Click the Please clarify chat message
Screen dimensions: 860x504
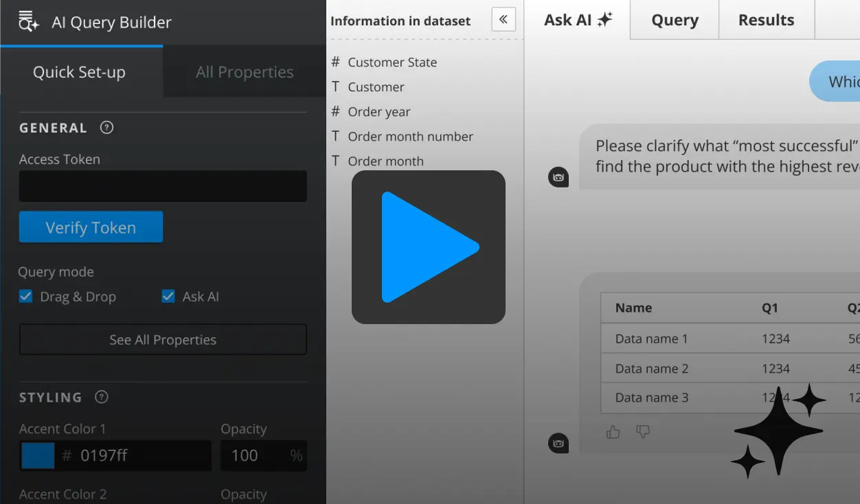pos(719,157)
